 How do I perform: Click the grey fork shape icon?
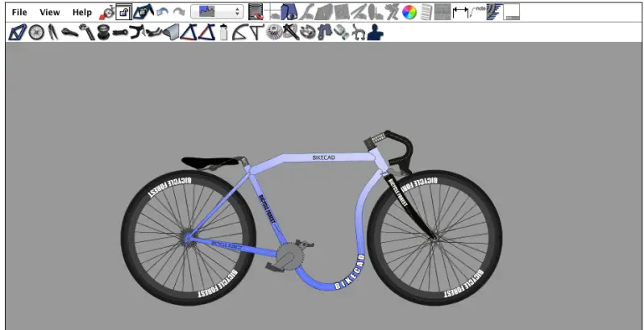tap(306, 12)
